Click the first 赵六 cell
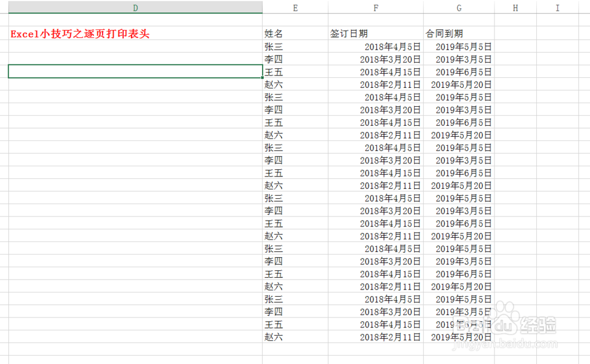Screen dimensions: 590x364 tap(273, 84)
